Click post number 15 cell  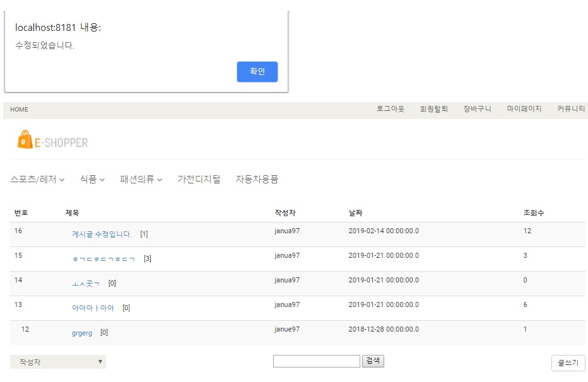18,255
